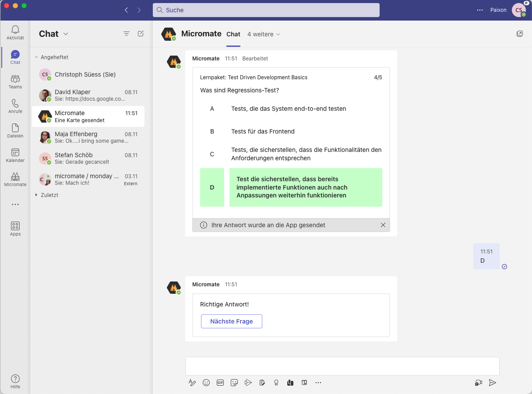
Task: Open the praise badge icon
Action: coord(276,383)
